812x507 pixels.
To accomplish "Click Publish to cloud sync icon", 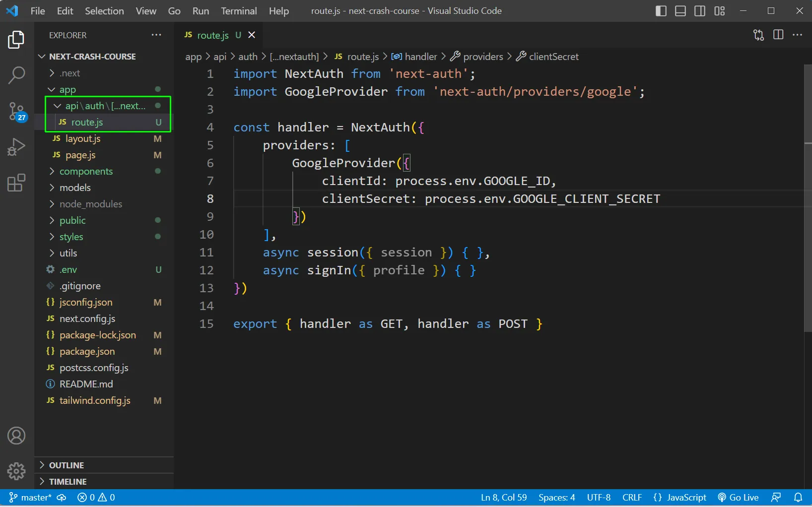I will 62,498.
